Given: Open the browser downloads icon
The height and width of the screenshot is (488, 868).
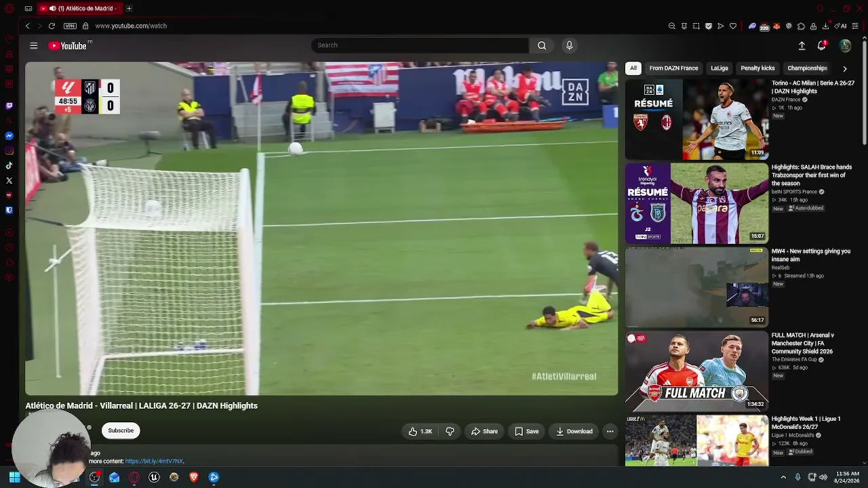Looking at the screenshot, I should (825, 26).
